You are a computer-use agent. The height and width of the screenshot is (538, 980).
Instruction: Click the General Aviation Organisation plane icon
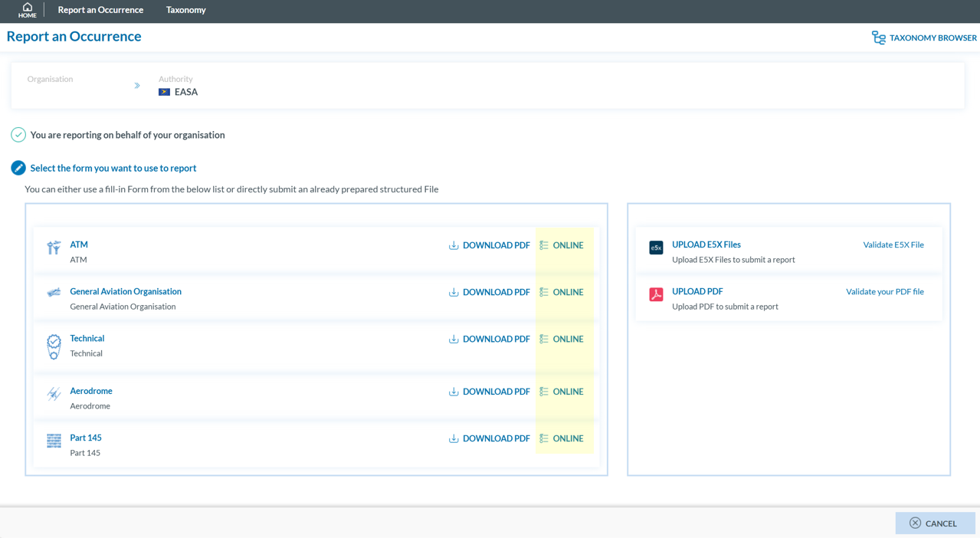tap(54, 293)
